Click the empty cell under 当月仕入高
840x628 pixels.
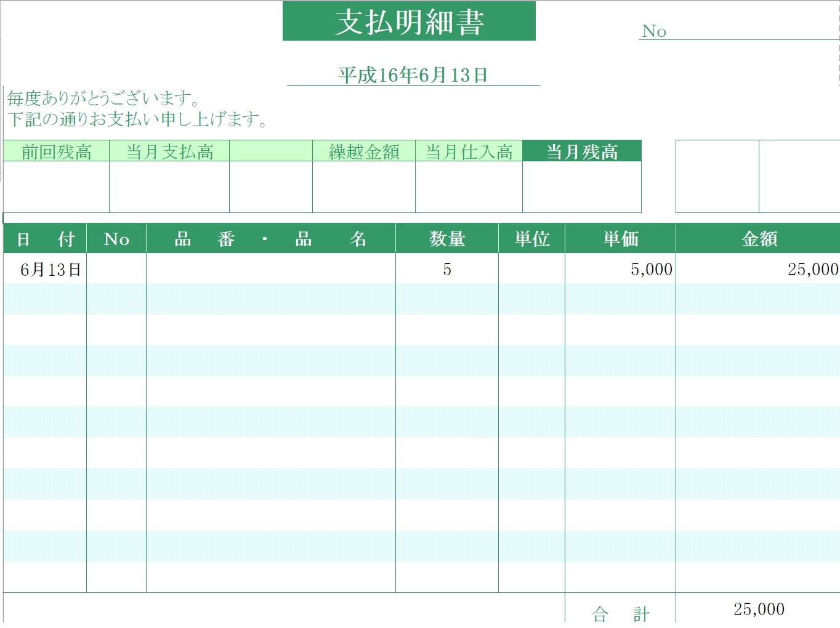click(469, 187)
